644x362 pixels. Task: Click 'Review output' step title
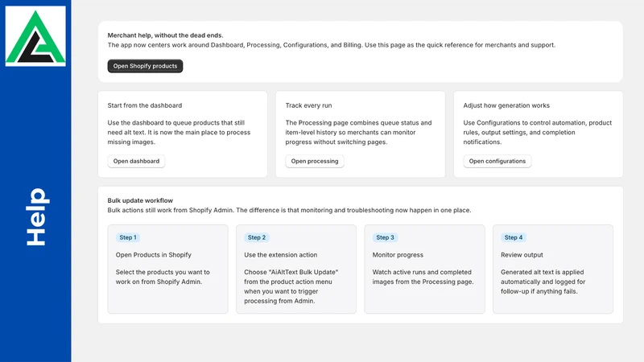[x=522, y=255]
